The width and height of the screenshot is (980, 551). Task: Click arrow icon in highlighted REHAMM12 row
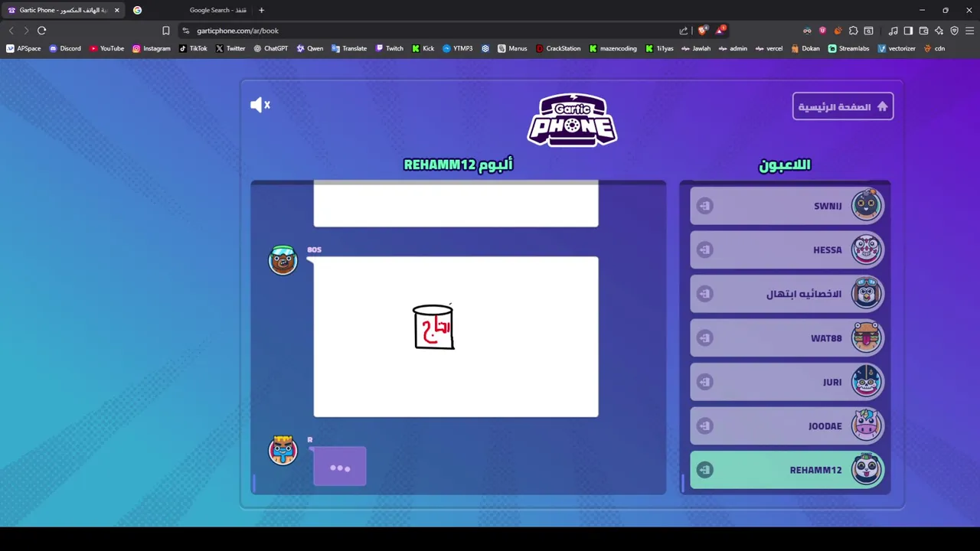pyautogui.click(x=704, y=470)
